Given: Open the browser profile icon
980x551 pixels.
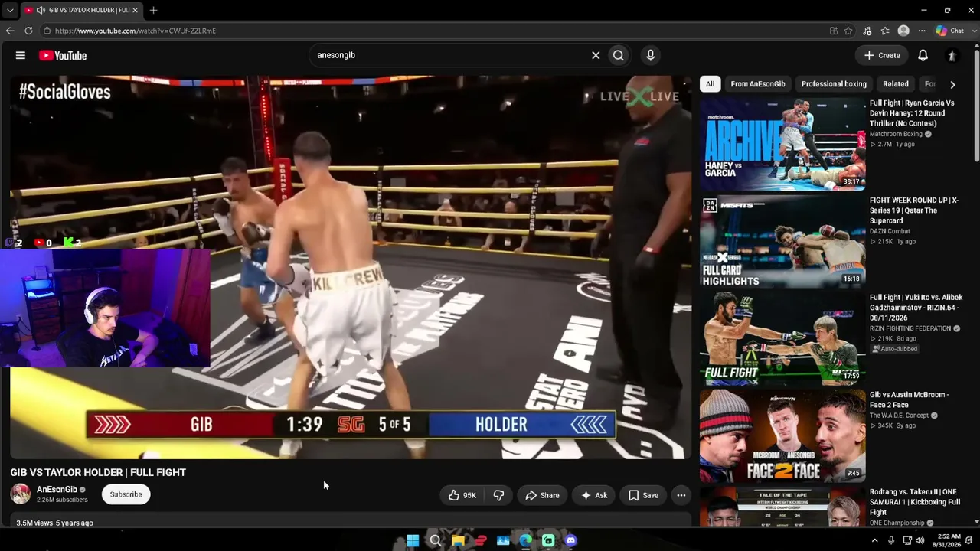Looking at the screenshot, I should point(903,31).
